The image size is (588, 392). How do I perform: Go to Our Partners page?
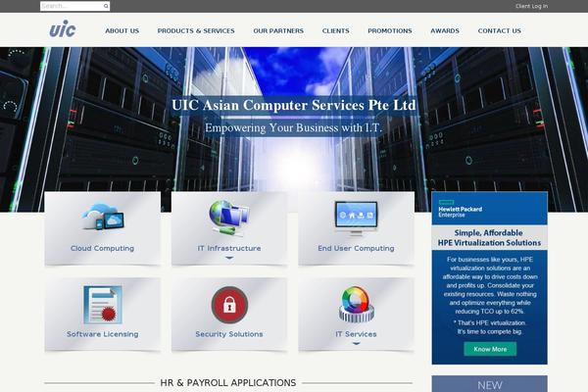[x=278, y=30]
